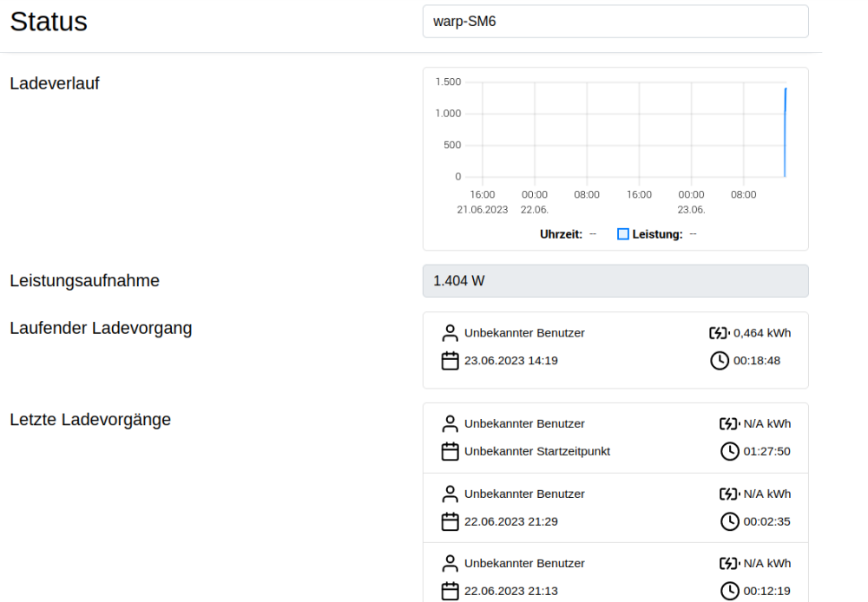The width and height of the screenshot is (868, 602).
Task: Click the user icon in the unknown start time entry
Action: tap(450, 424)
